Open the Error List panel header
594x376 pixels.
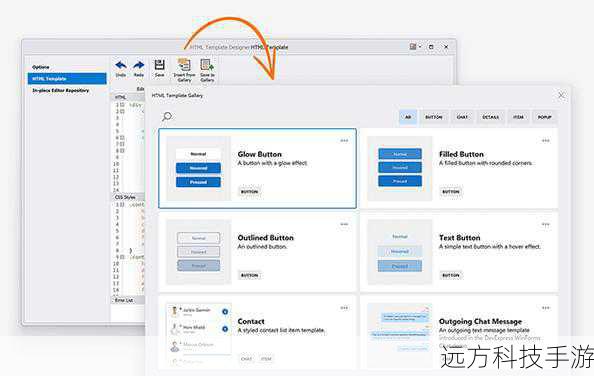pyautogui.click(x=128, y=300)
